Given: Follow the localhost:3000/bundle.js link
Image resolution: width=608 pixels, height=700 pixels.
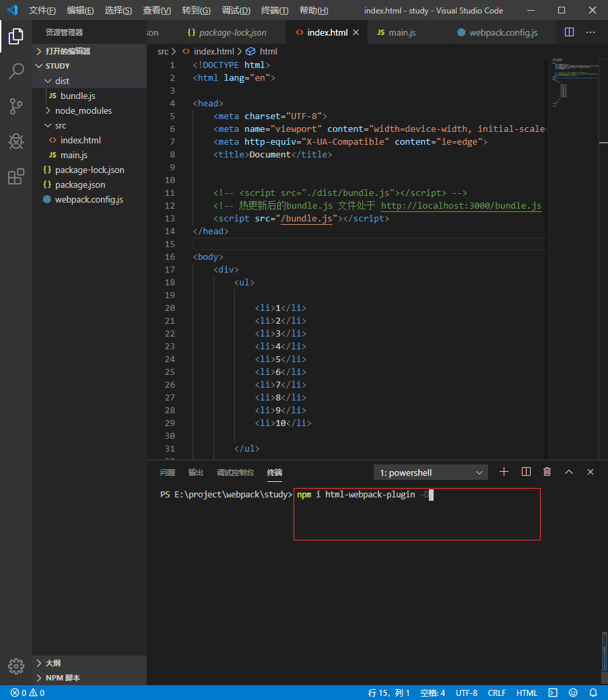Looking at the screenshot, I should click(x=461, y=206).
